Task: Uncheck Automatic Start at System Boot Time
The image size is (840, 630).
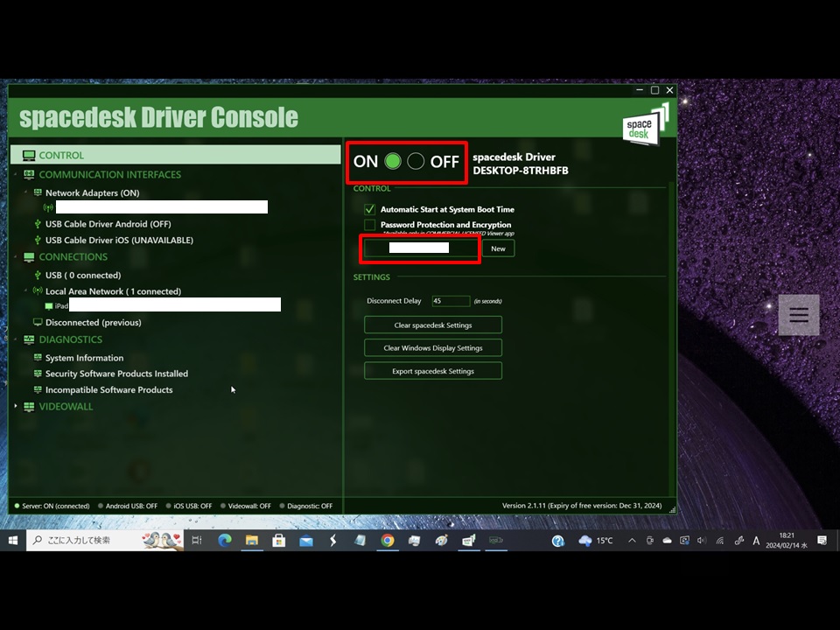Action: 369,209
